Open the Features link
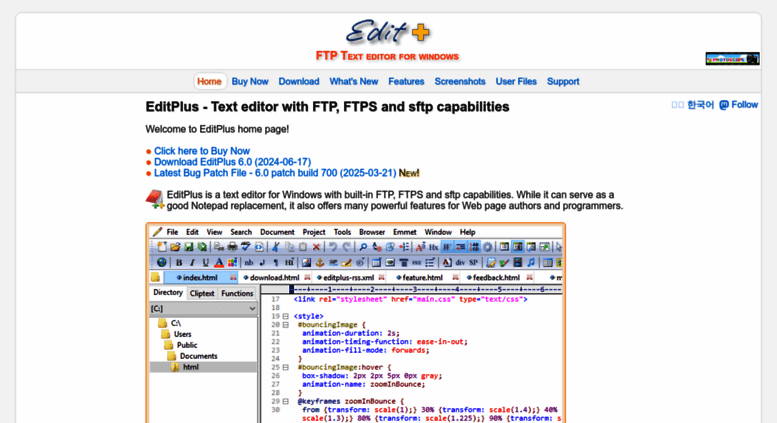 point(406,81)
